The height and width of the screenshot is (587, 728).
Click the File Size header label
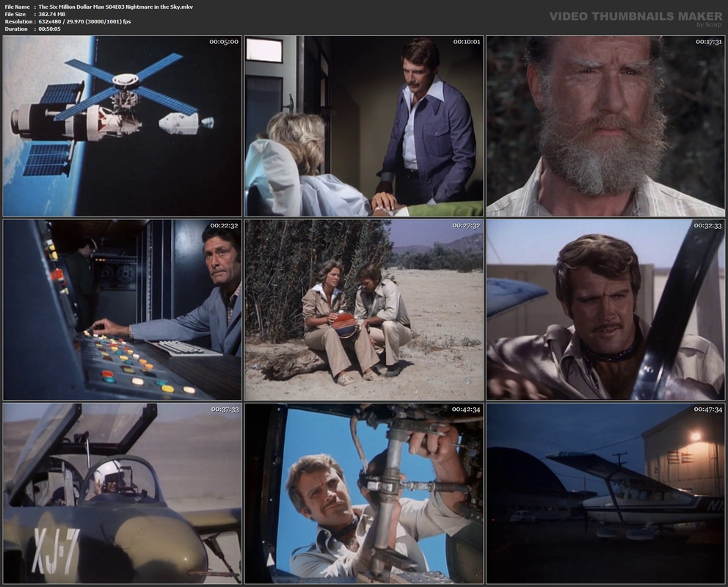coord(15,15)
